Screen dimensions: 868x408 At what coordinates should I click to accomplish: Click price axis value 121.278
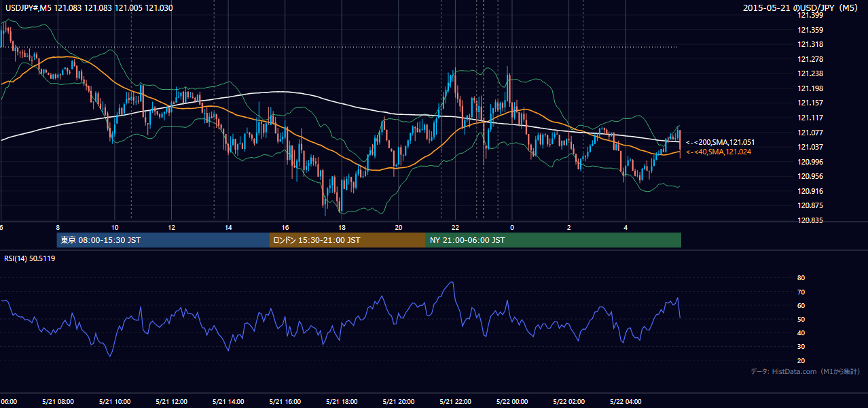(x=811, y=59)
